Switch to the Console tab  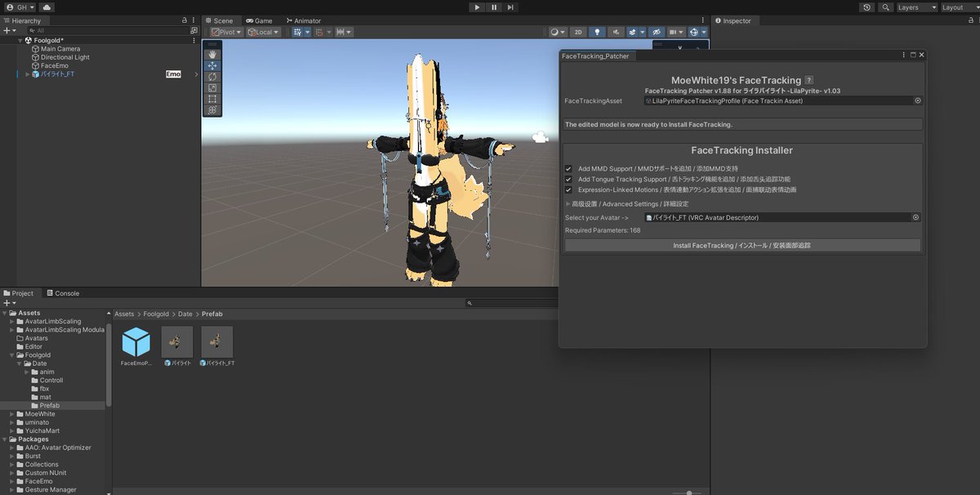(x=63, y=293)
